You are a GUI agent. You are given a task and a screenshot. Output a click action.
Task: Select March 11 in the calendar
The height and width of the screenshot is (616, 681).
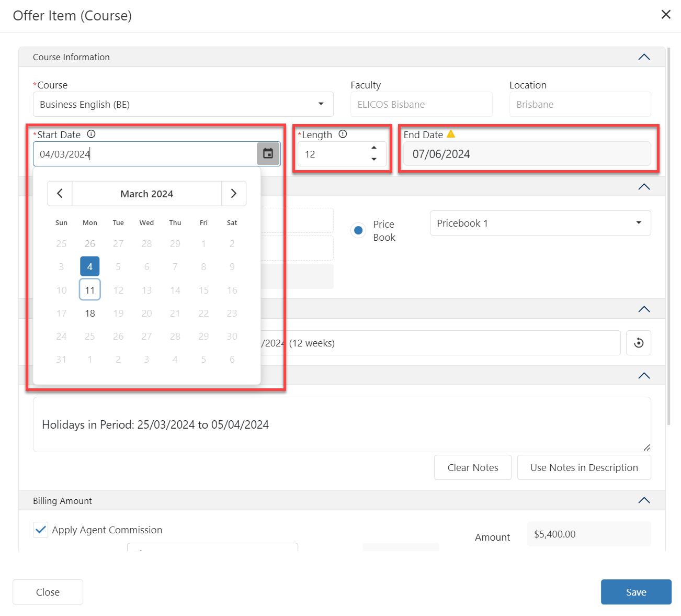point(90,290)
